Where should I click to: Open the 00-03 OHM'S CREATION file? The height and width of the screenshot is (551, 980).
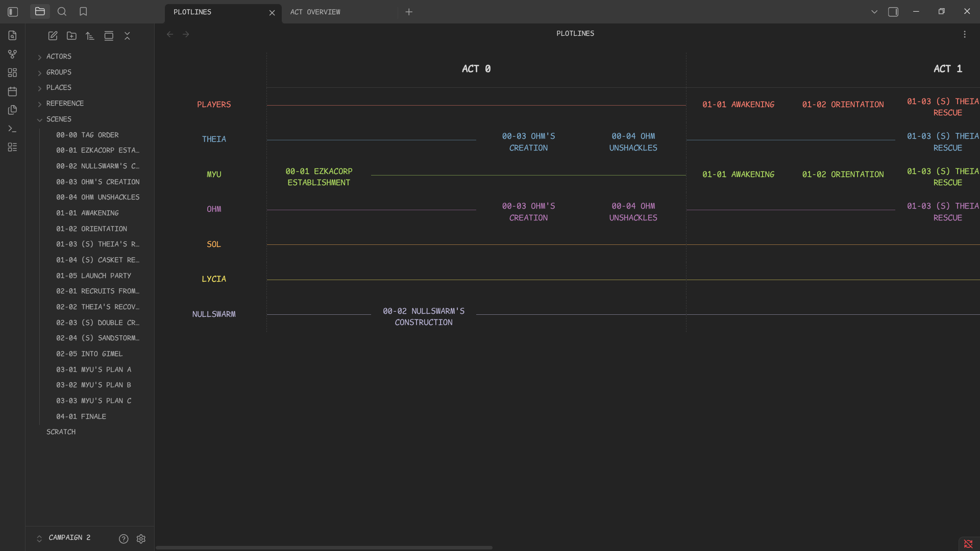click(97, 182)
